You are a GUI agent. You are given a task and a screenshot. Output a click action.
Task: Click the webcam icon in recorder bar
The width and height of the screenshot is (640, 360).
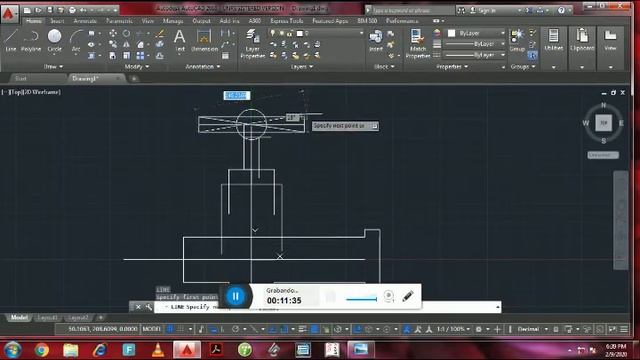pos(389,296)
